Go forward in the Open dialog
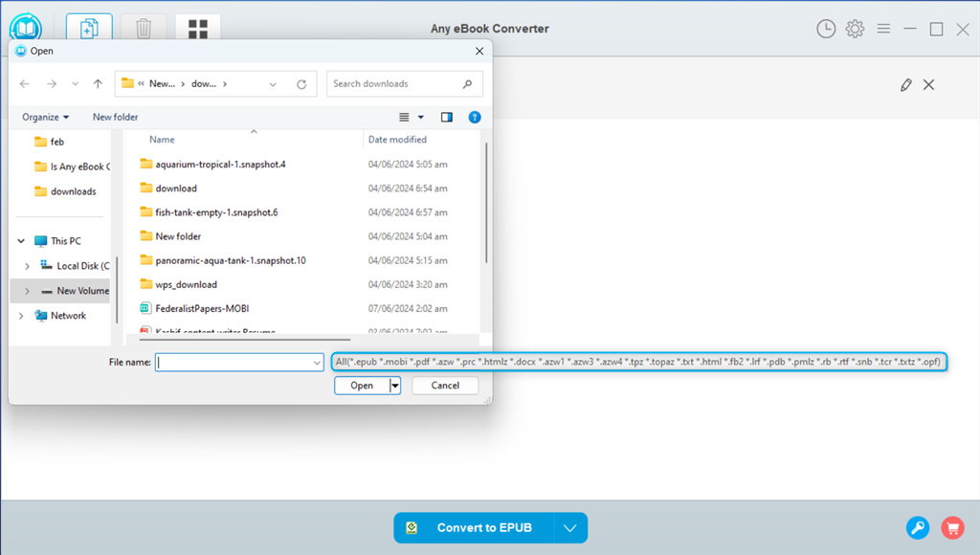 pyautogui.click(x=52, y=84)
